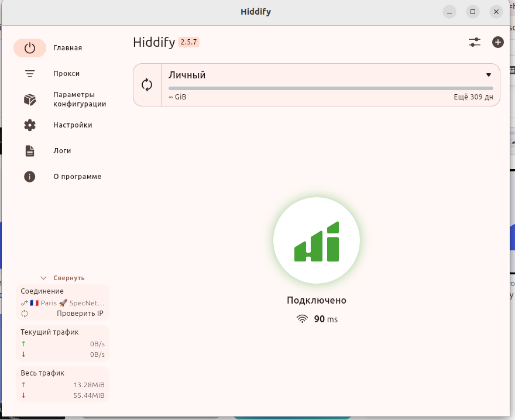Click the ∞ GiB traffic label
515x420 pixels.
tap(177, 97)
